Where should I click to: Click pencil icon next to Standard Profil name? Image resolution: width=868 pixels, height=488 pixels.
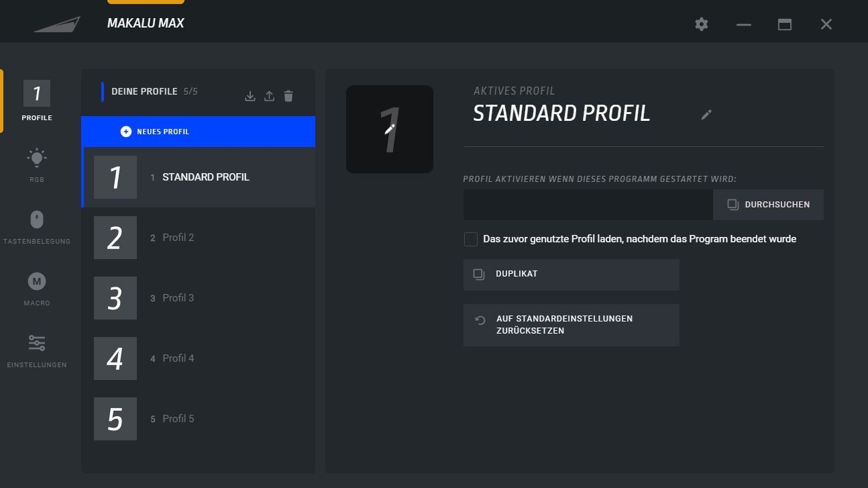click(x=706, y=115)
